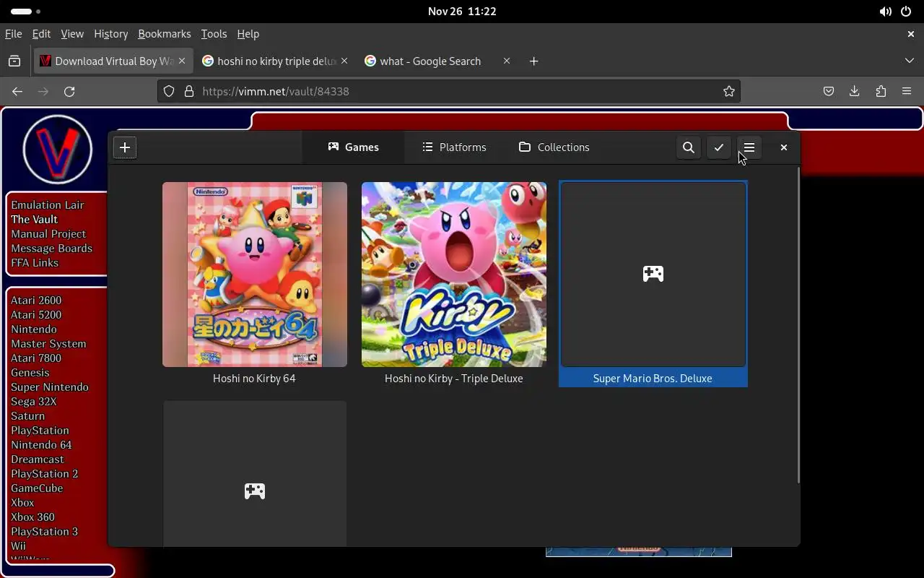Add a game with the plus button
The height and width of the screenshot is (578, 924).
125,147
